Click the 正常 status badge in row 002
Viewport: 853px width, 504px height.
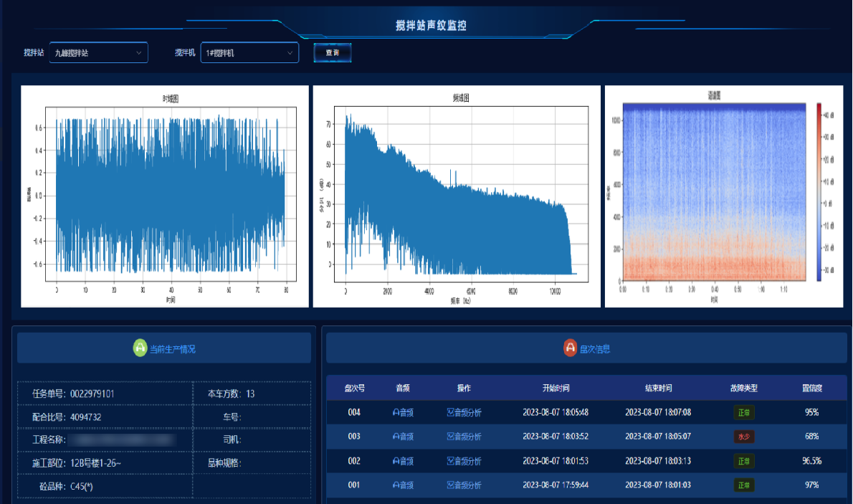[743, 461]
